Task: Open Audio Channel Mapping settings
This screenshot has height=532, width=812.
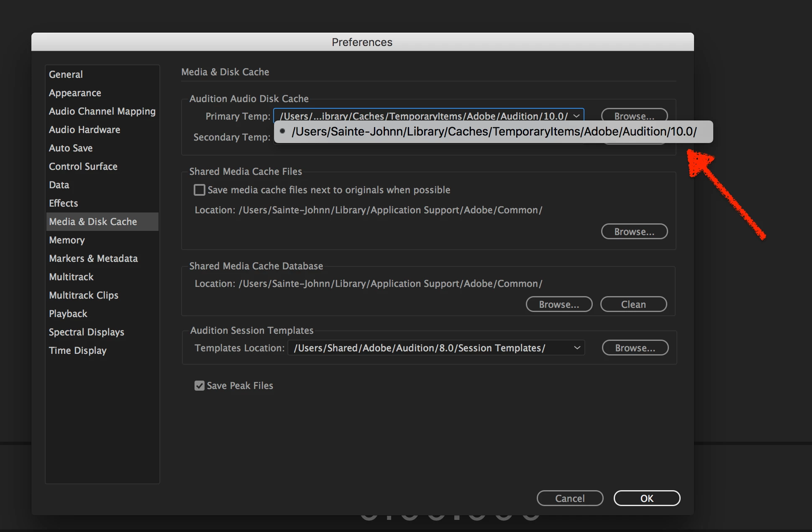Action: point(102,111)
